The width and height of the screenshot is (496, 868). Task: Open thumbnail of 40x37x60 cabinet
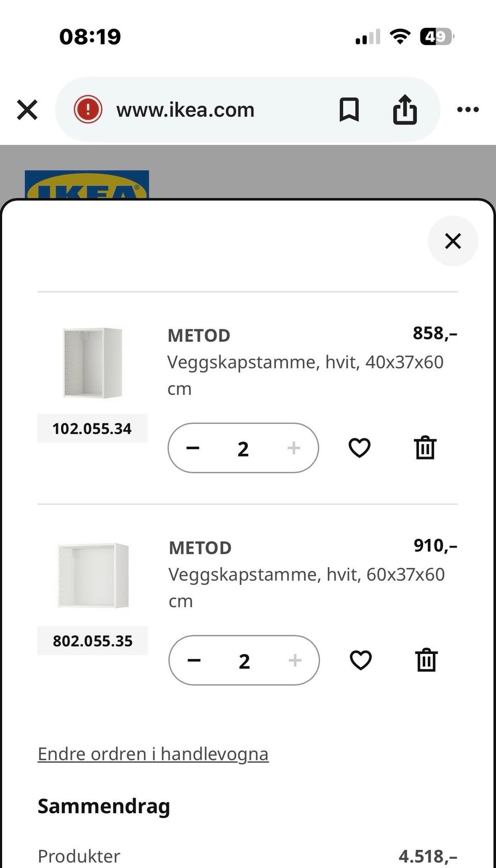(92, 362)
